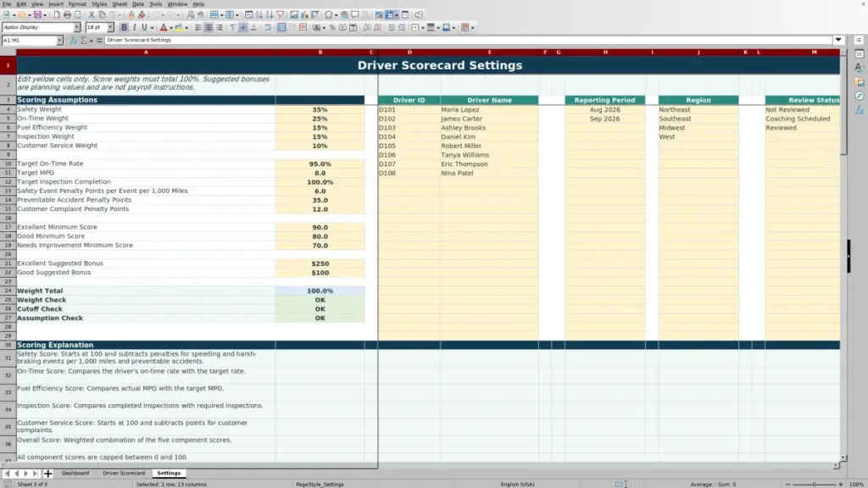Click the Save document icon
Image resolution: width=868 pixels, height=488 pixels.
click(37, 14)
